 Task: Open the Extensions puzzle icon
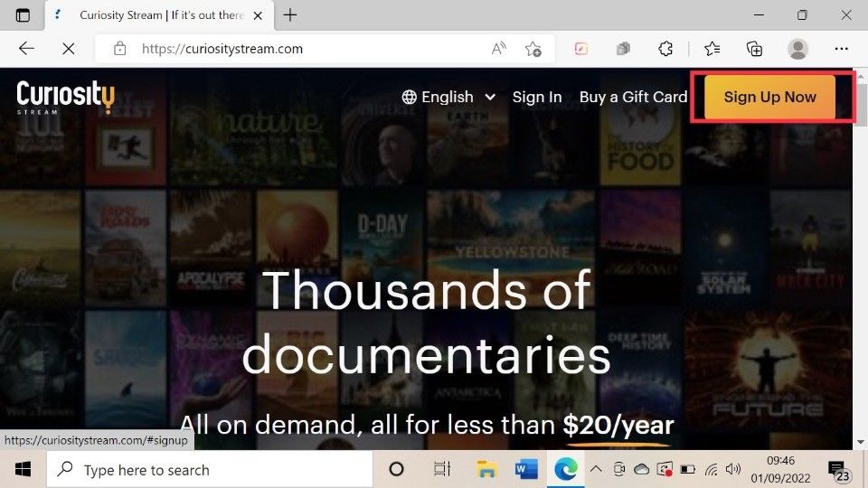[665, 49]
